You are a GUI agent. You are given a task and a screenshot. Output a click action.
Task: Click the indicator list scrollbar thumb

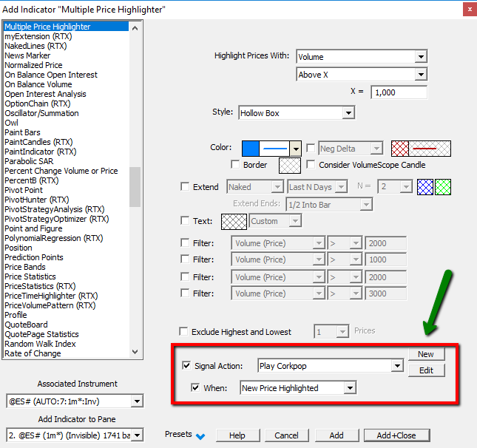point(135,187)
